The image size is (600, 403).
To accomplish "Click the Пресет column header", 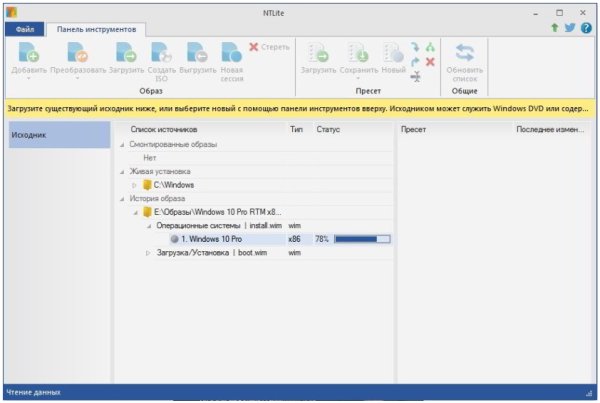I will [413, 129].
